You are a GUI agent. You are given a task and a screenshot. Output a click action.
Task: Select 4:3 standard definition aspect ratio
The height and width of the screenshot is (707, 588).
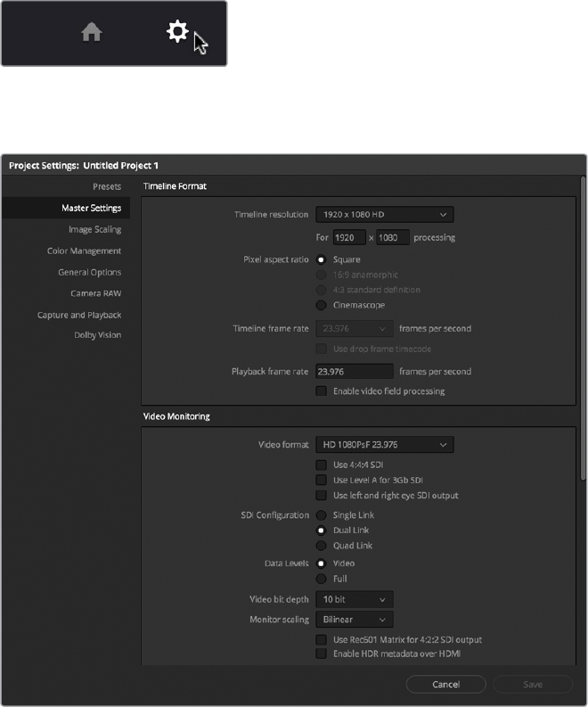(x=321, y=290)
